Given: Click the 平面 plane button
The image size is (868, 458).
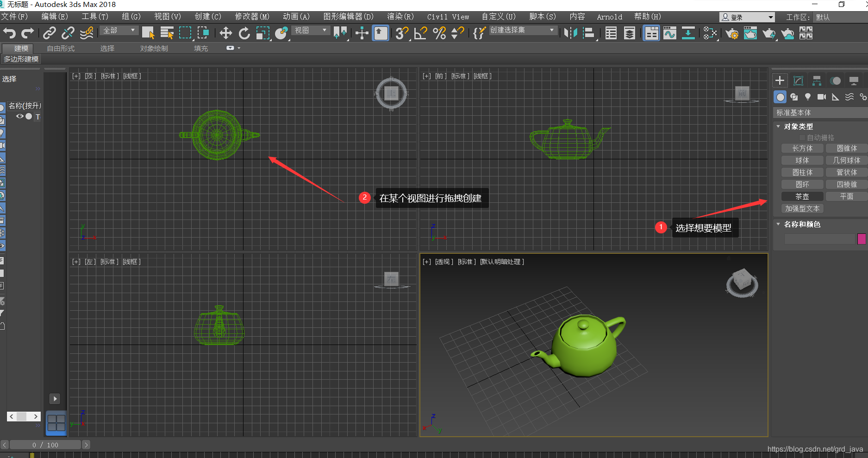Looking at the screenshot, I should point(847,196).
